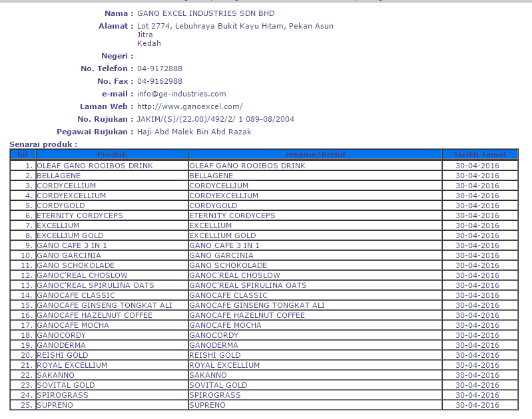
Task: Click the expiry date for SPIROGRASS row
Action: point(477,395)
